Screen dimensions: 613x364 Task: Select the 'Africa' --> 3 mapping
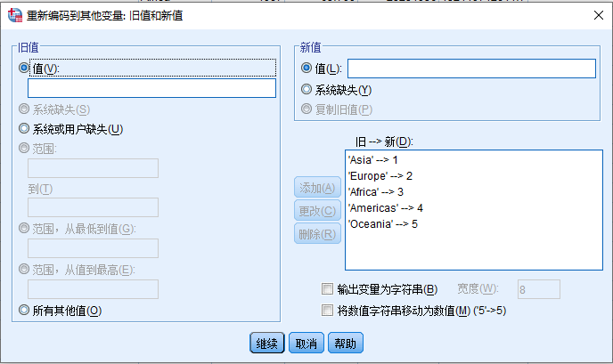376,192
